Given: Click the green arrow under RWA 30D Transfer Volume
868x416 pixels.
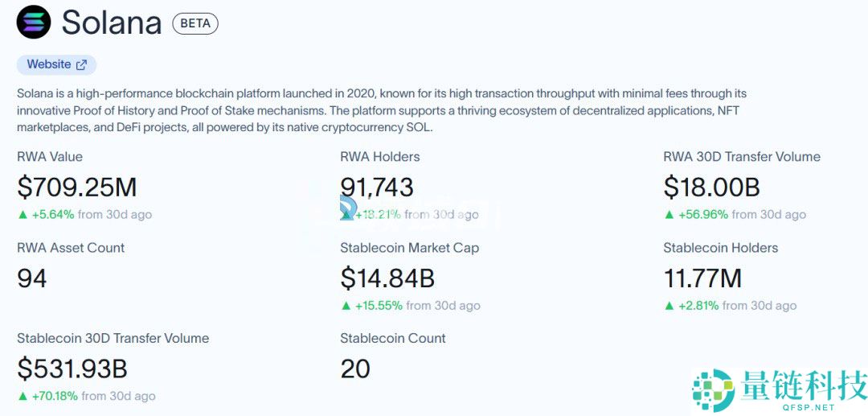Looking at the screenshot, I should tap(669, 215).
